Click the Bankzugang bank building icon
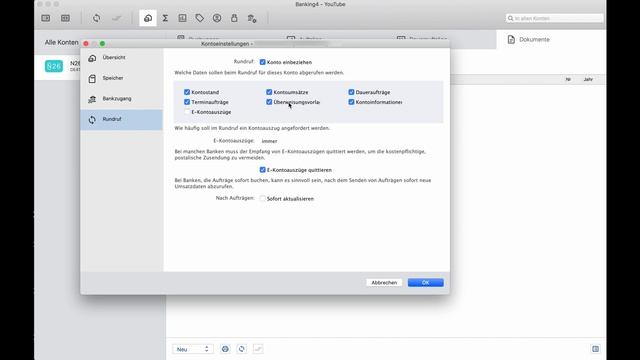 coord(92,99)
